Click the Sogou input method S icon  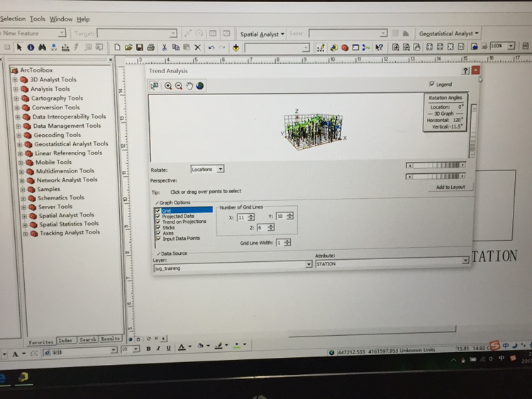point(495,346)
